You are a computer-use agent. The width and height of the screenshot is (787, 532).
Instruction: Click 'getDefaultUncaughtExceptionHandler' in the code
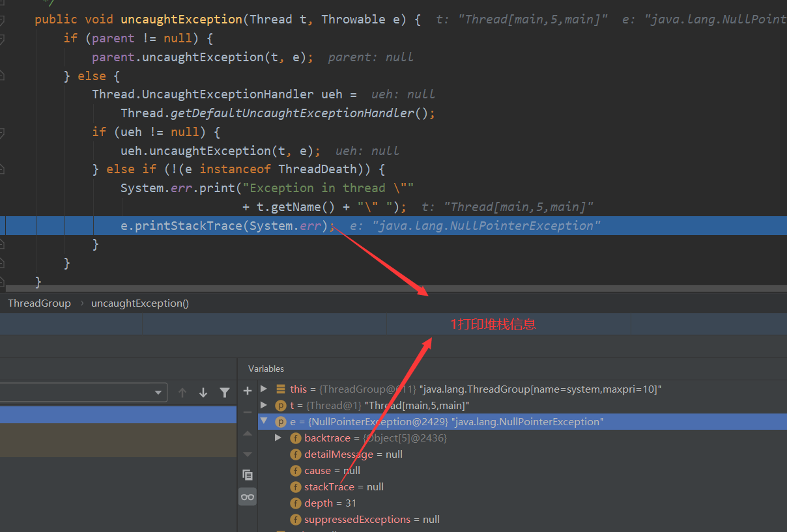coord(293,113)
